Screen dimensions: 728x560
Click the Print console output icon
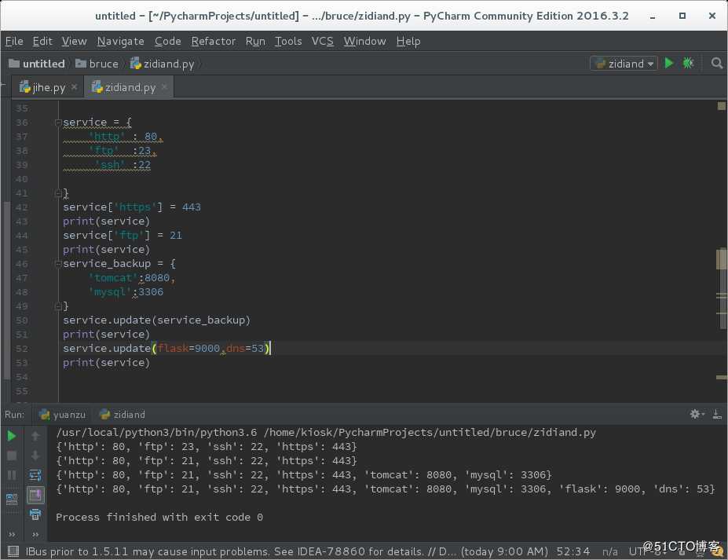(x=35, y=514)
